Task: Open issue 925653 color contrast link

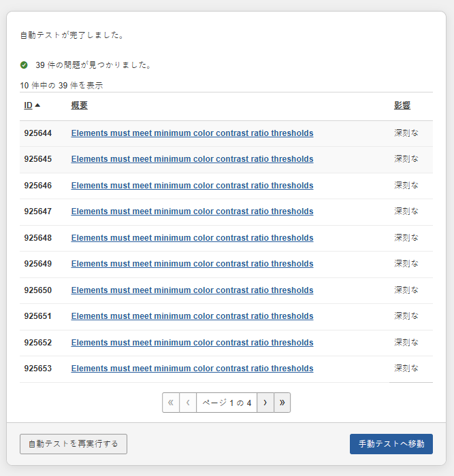Action: (192, 369)
